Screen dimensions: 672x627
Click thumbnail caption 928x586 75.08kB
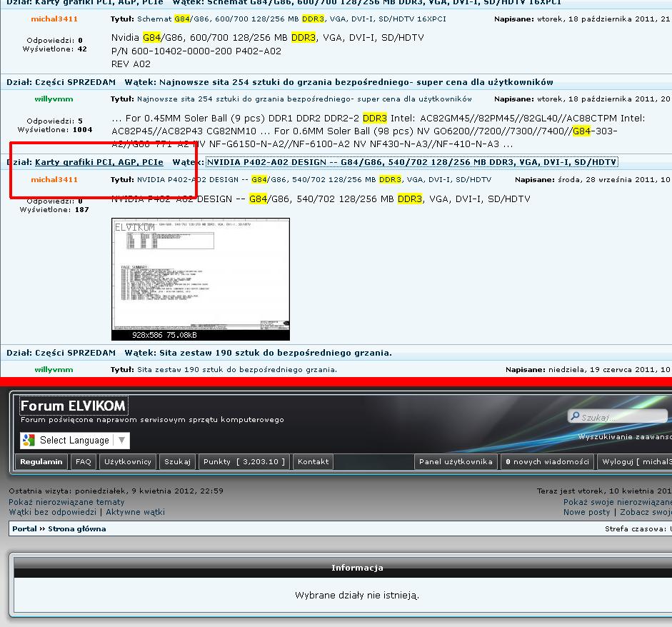(x=164, y=335)
